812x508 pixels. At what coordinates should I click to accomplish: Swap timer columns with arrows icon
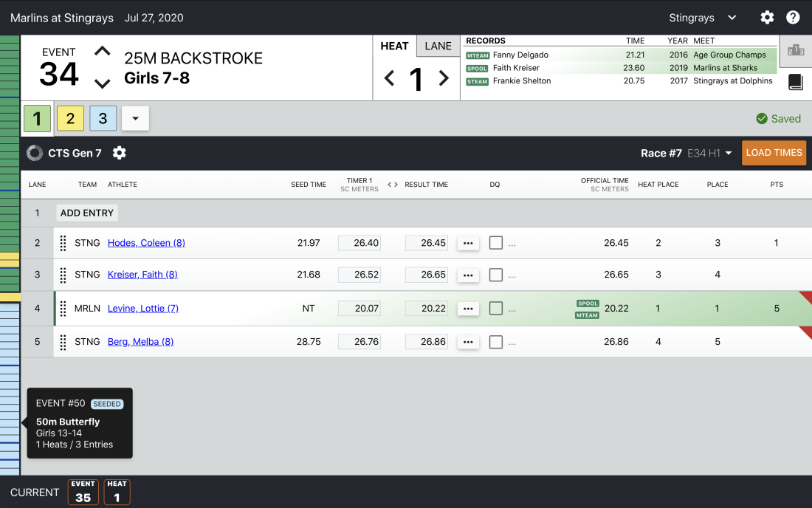point(393,185)
